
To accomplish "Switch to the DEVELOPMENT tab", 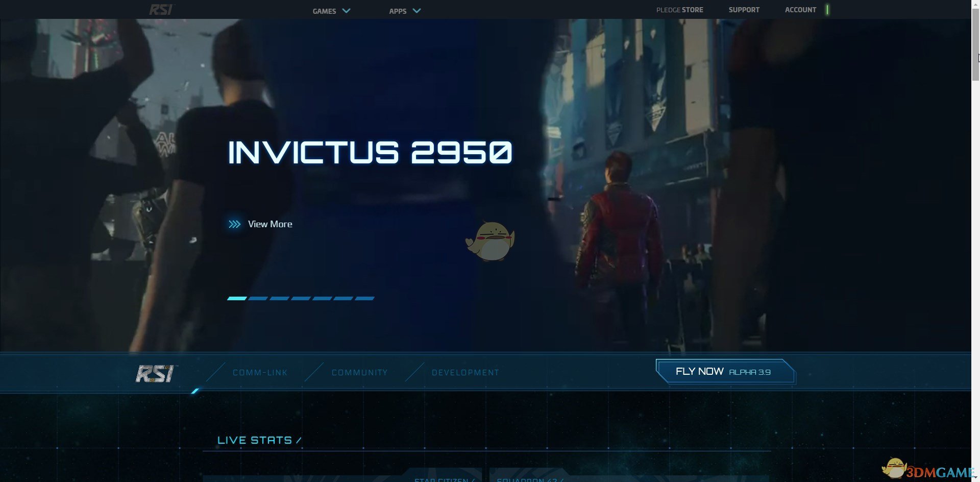I will tap(465, 373).
